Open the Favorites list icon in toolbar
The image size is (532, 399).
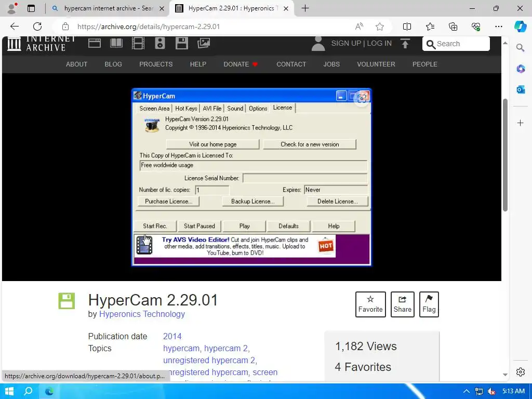pos(430,26)
